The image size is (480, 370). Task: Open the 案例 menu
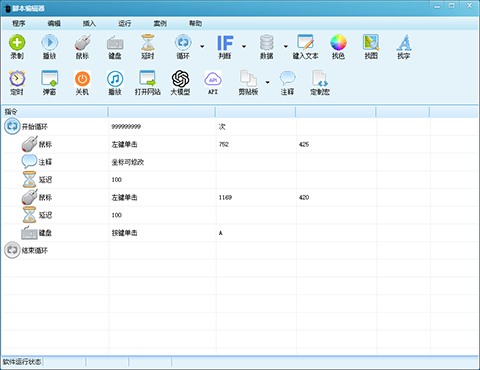click(x=160, y=23)
